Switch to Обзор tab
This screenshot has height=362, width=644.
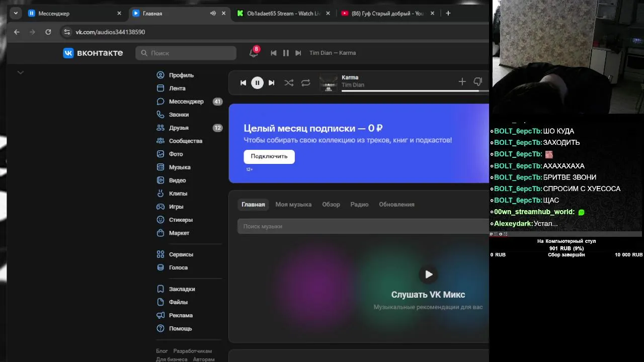tap(331, 205)
